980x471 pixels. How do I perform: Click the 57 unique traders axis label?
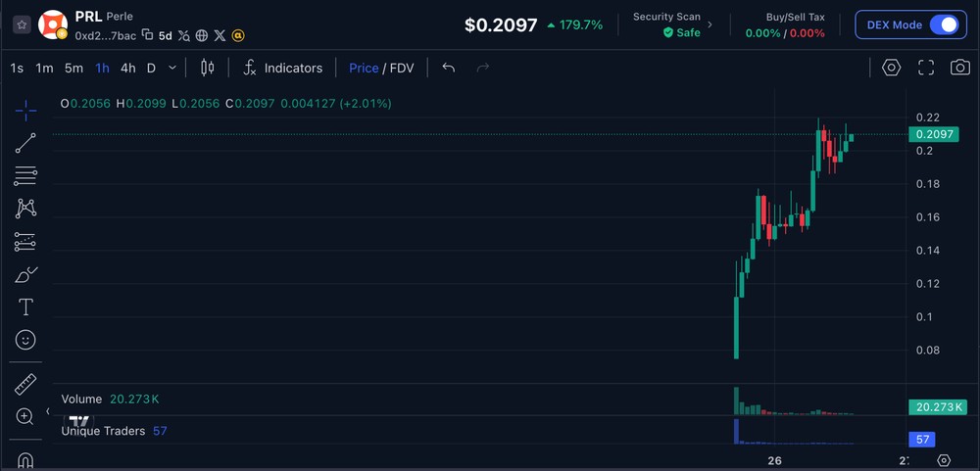(x=922, y=440)
